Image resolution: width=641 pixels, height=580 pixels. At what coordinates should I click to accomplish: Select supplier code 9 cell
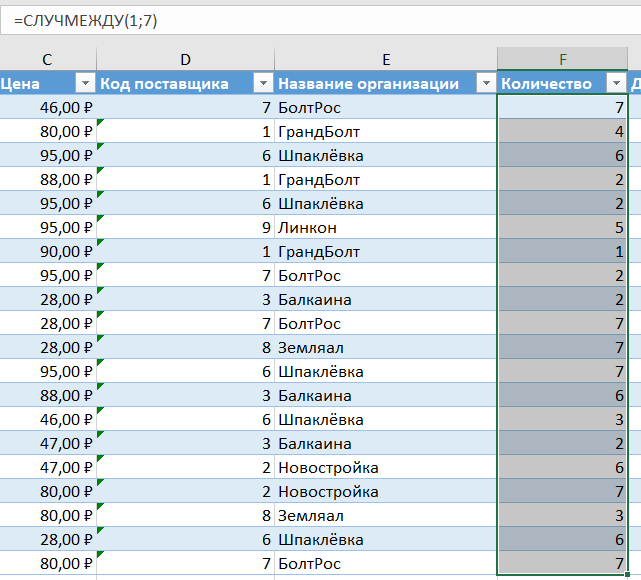(185, 228)
